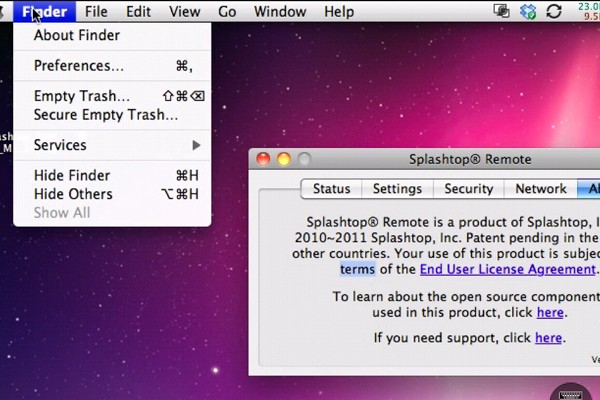Choose Secure Empty Trash… option

coord(106,115)
